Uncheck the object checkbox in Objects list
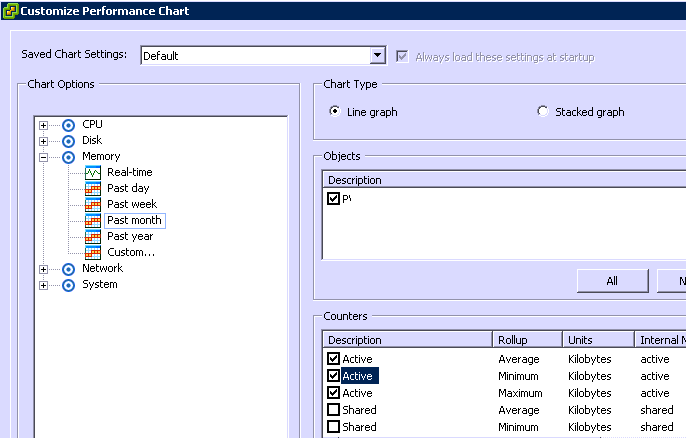The height and width of the screenshot is (438, 686). [334, 199]
